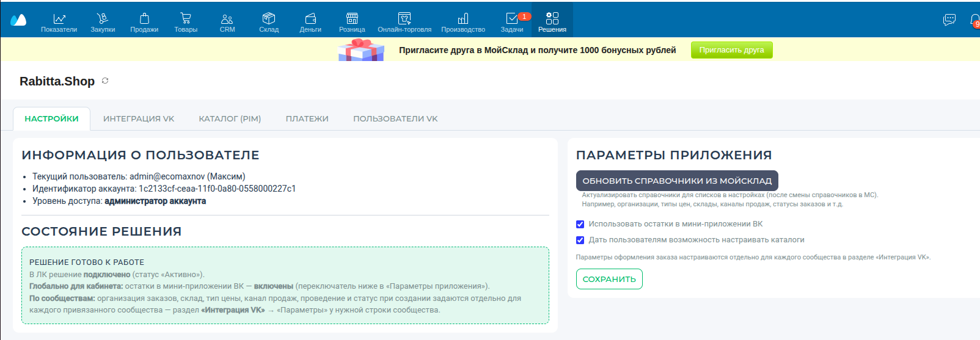Switch to the Настройки tab
980x340 pixels.
click(52, 118)
